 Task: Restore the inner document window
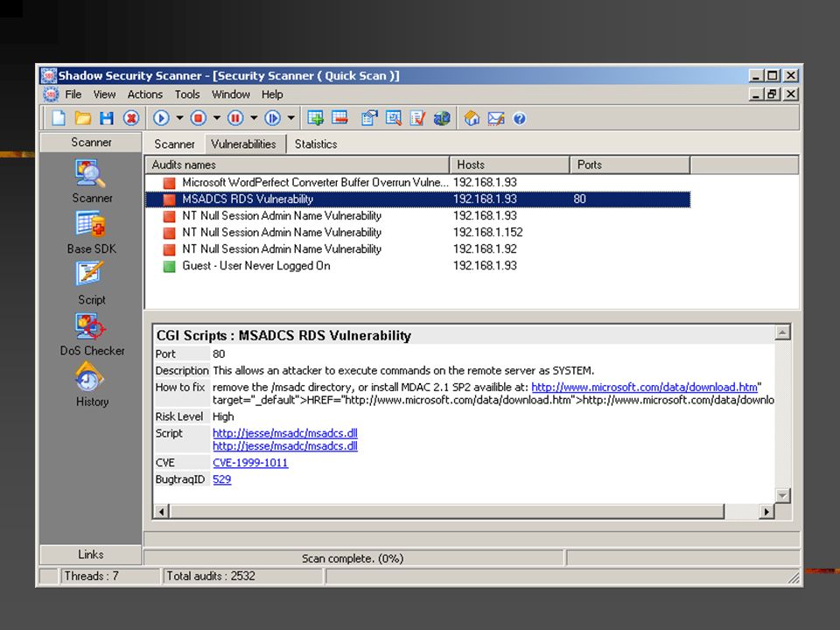tap(772, 94)
